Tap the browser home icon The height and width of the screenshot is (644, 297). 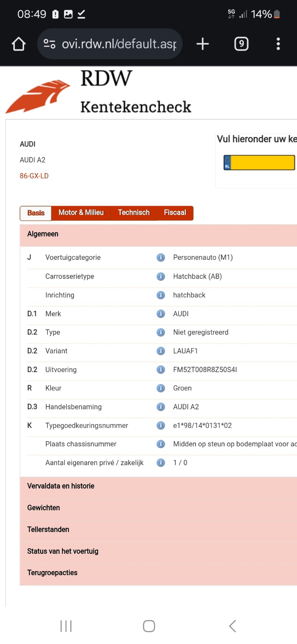[x=19, y=43]
